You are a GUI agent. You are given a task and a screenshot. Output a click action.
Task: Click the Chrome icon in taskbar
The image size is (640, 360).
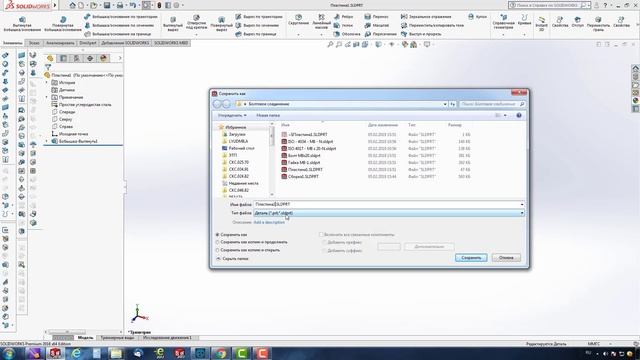[221, 353]
